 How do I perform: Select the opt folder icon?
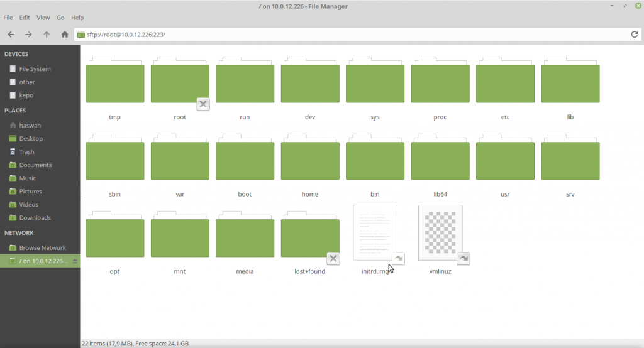coord(115,234)
